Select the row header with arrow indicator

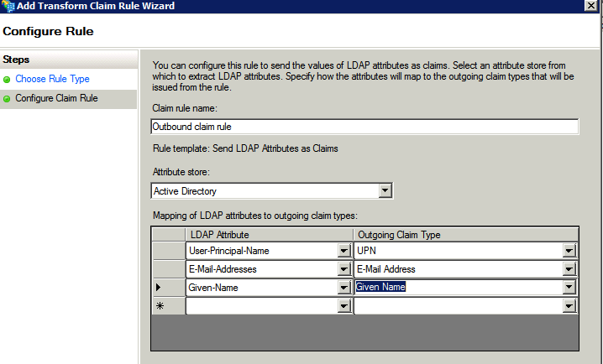[168, 288]
